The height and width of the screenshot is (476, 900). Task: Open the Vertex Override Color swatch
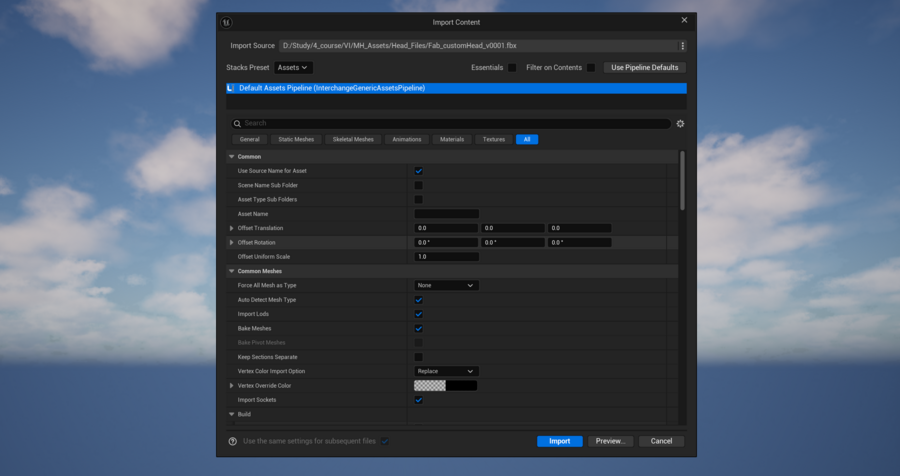(445, 386)
